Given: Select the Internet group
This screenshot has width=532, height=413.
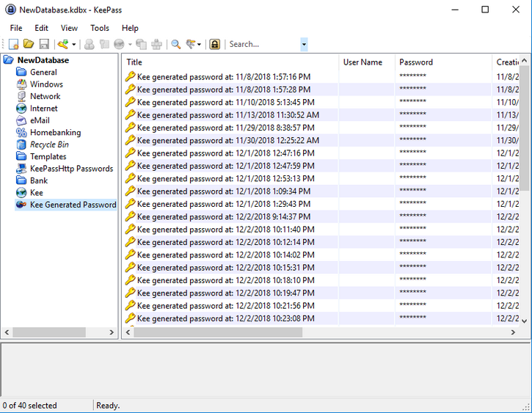Looking at the screenshot, I should [44, 109].
